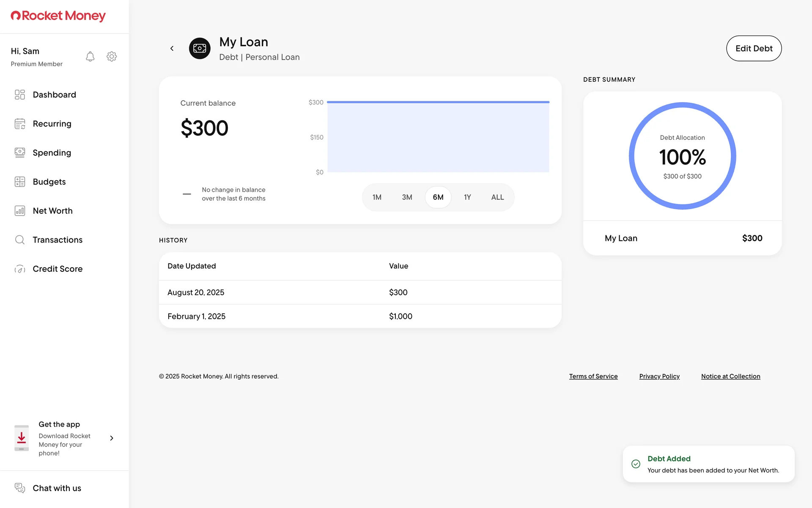Open Transactions in the sidebar
The height and width of the screenshot is (508, 812).
(58, 240)
